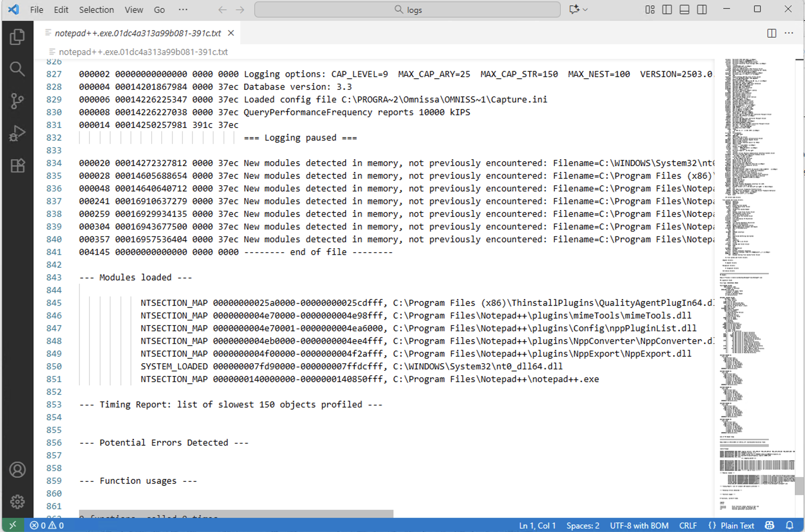The width and height of the screenshot is (805, 532).
Task: Open the Accounts menu icon
Action: [x=17, y=469]
